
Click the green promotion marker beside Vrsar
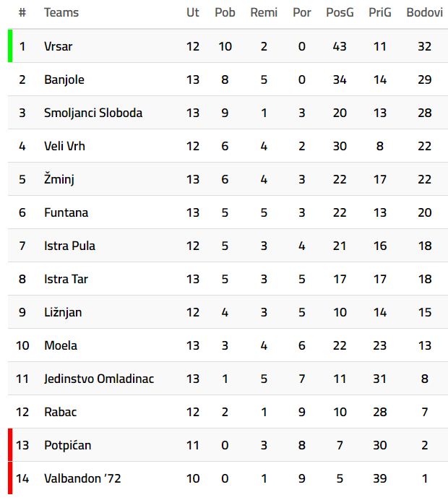click(x=10, y=46)
